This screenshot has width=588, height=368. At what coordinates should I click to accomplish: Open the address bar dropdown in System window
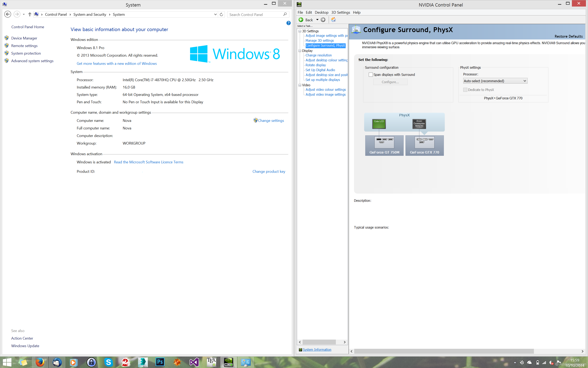pos(215,15)
